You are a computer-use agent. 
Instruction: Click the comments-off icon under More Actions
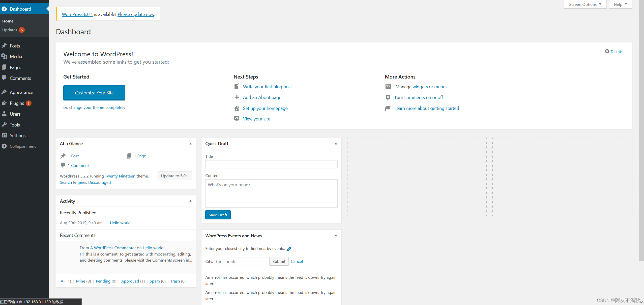(388, 97)
